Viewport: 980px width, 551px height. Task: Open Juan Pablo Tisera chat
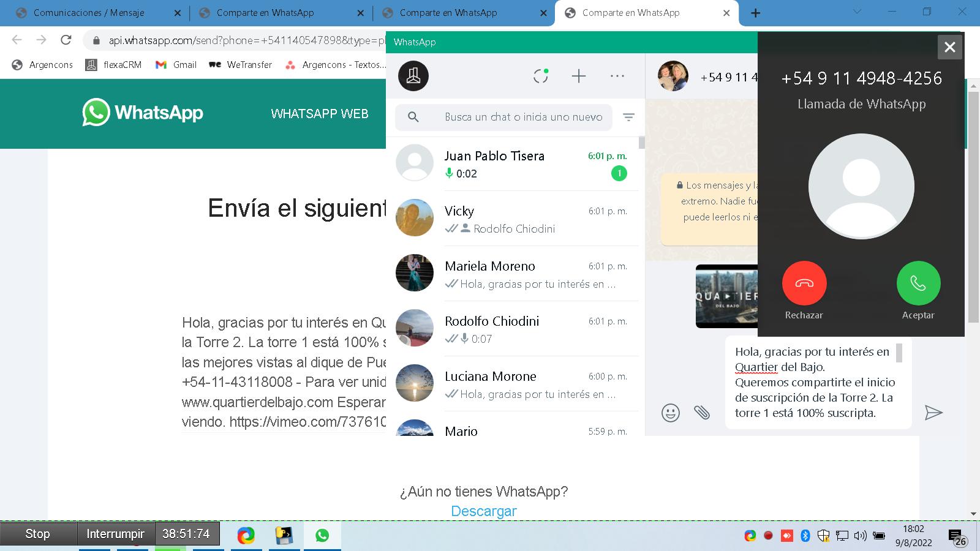pyautogui.click(x=512, y=163)
